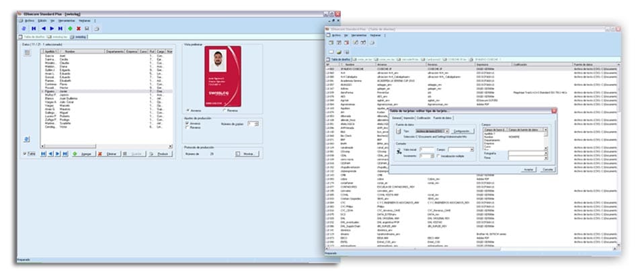Click the Agregar button

(84, 154)
